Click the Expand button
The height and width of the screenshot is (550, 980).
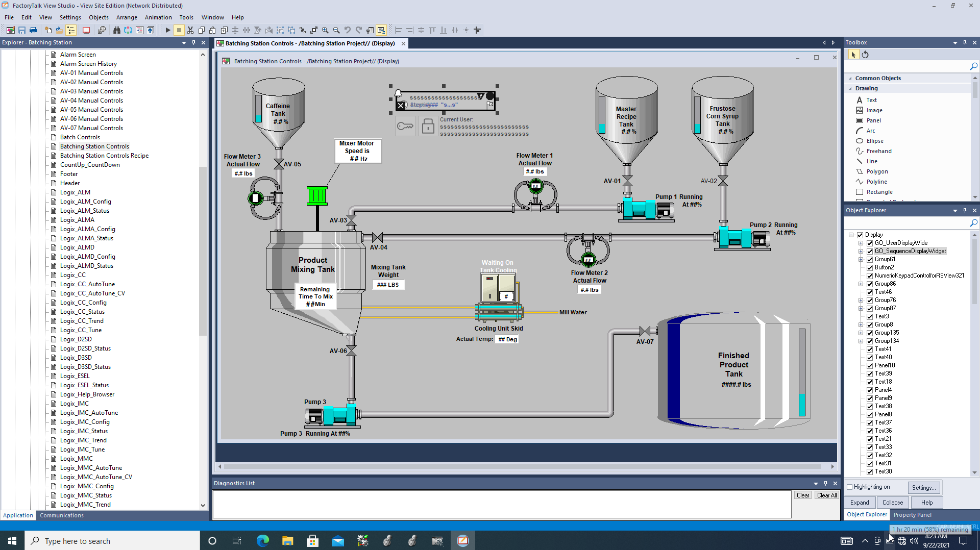tap(860, 503)
